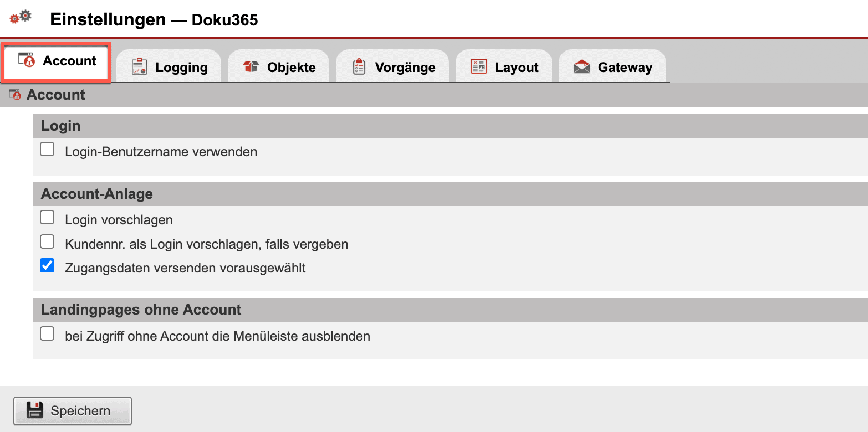Click the clipboard checklist icon for Vorgänge
This screenshot has height=432, width=868.
point(359,67)
